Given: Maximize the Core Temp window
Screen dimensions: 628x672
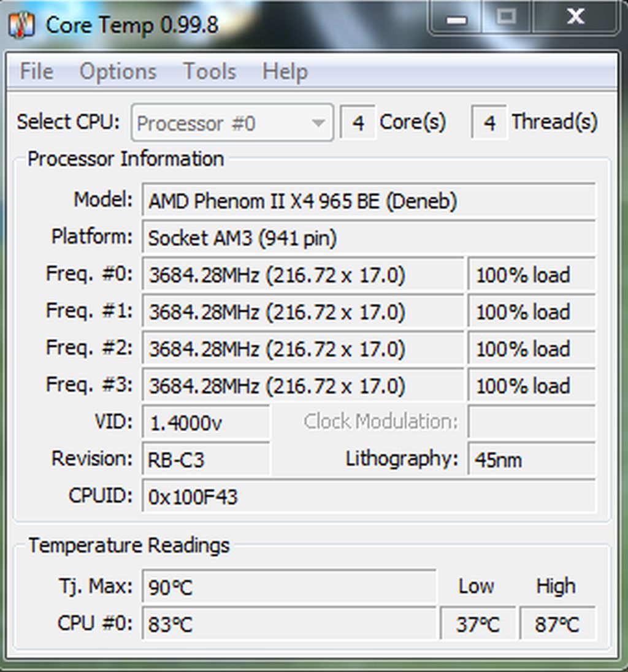Looking at the screenshot, I should tap(506, 17).
